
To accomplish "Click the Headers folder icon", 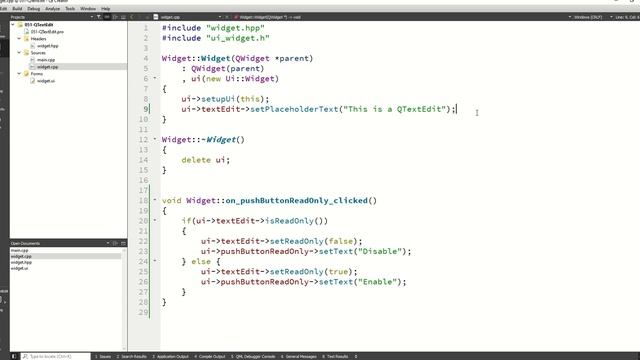I will click(x=27, y=39).
